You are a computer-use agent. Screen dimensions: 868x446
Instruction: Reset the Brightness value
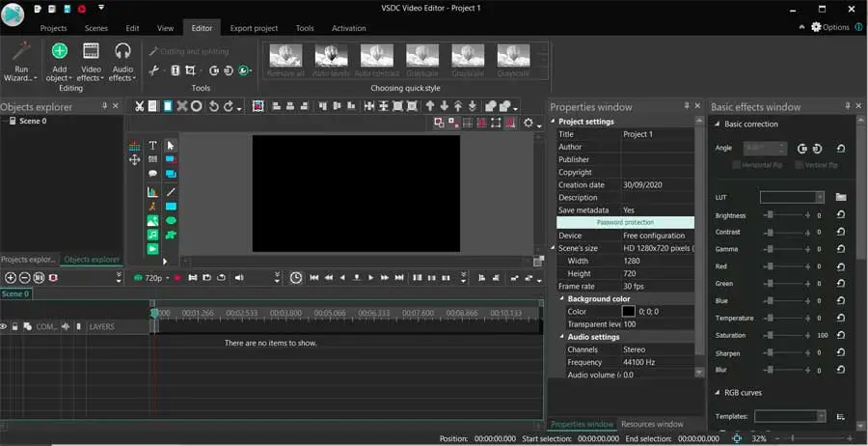(x=841, y=216)
